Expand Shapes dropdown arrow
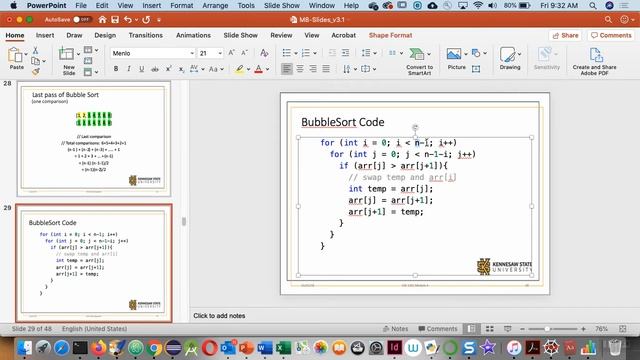The image size is (640, 360). 485,53
